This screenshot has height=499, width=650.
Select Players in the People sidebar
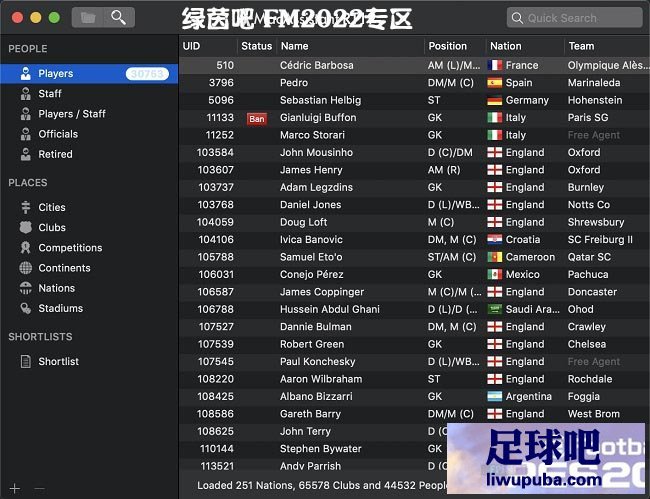coord(89,74)
